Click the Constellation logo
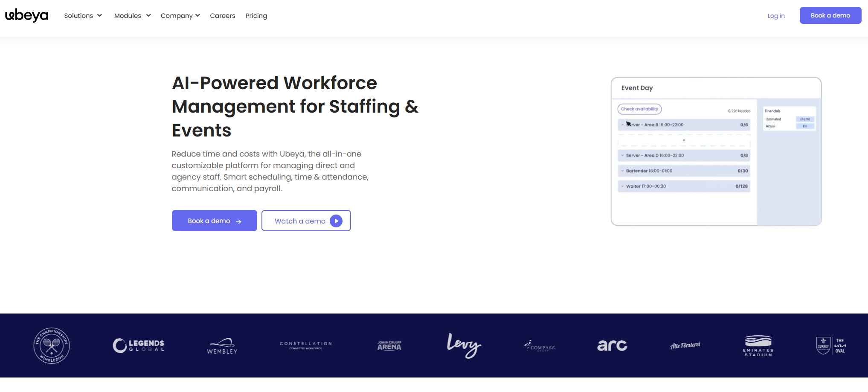Image resolution: width=868 pixels, height=392 pixels. [305, 346]
